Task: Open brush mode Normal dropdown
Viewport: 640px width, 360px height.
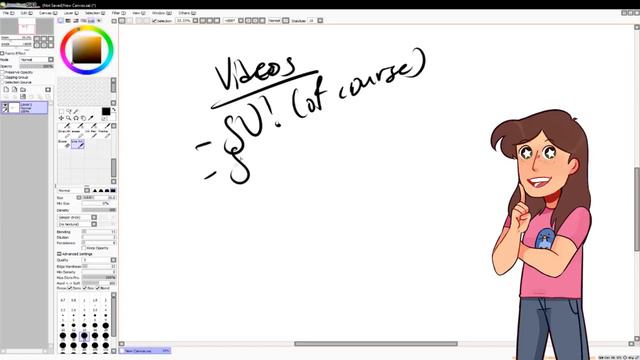Action: [87, 191]
